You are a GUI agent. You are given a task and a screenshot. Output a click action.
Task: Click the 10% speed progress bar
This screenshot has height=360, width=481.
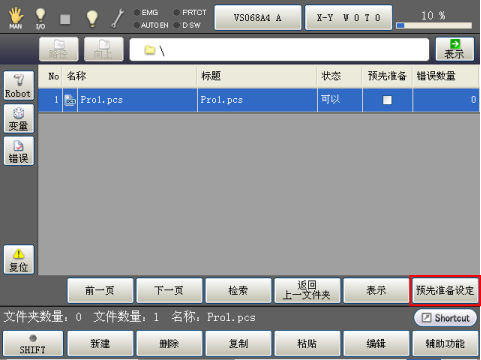coord(434,25)
